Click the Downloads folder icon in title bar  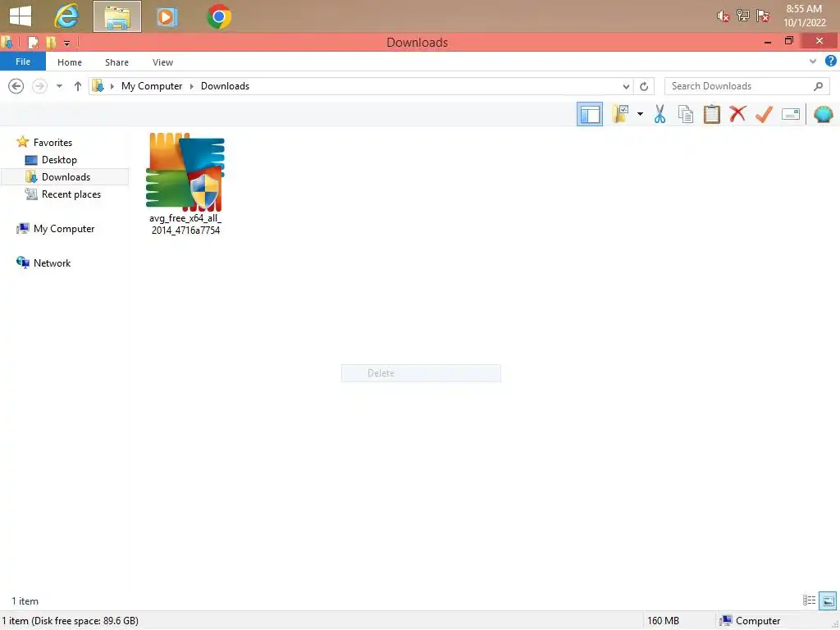[7, 43]
